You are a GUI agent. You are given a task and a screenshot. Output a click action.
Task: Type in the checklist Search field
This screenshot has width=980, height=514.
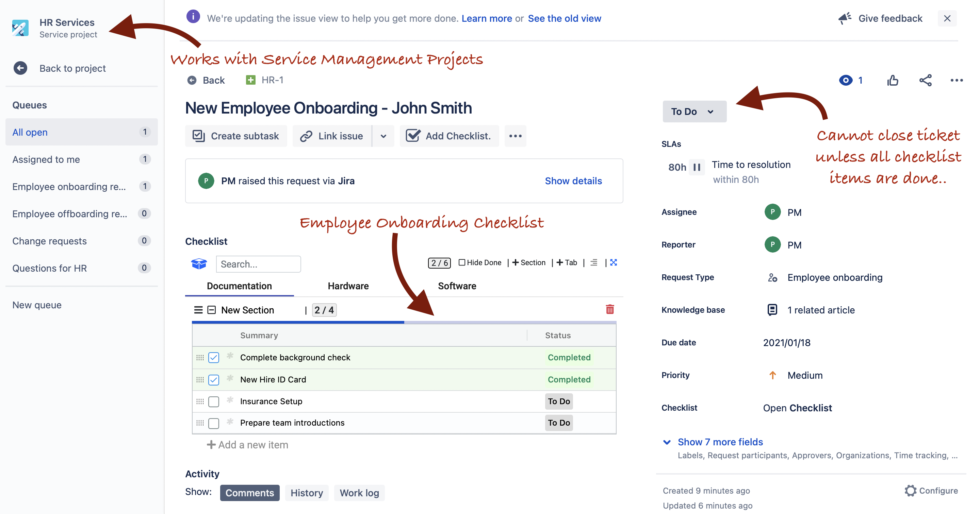pos(259,264)
